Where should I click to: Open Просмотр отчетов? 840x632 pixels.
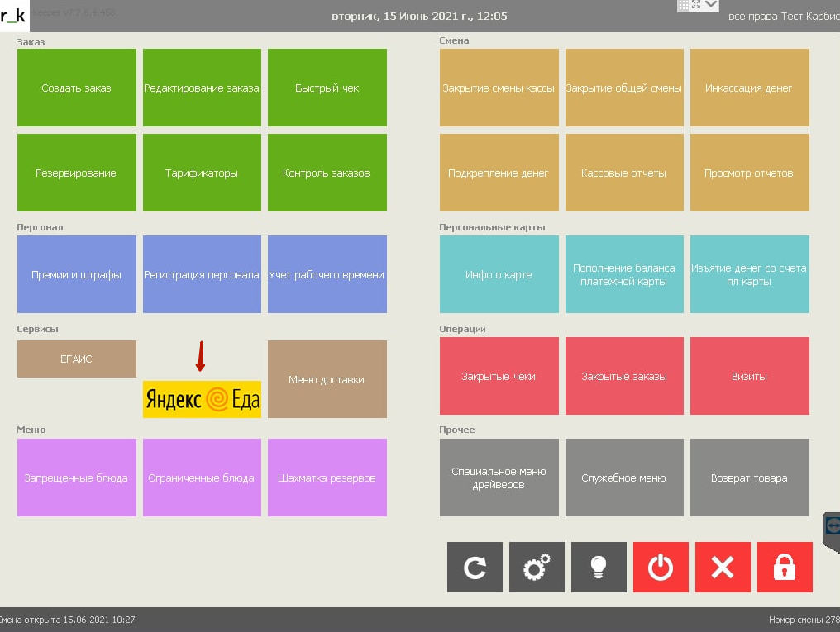point(750,173)
